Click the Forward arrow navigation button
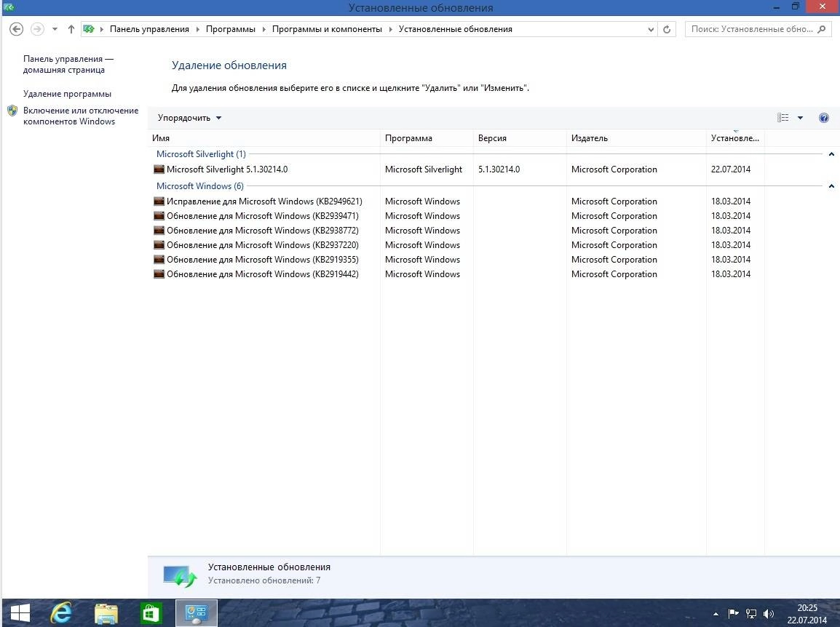Screen dimensions: 840x627 (x=37, y=29)
